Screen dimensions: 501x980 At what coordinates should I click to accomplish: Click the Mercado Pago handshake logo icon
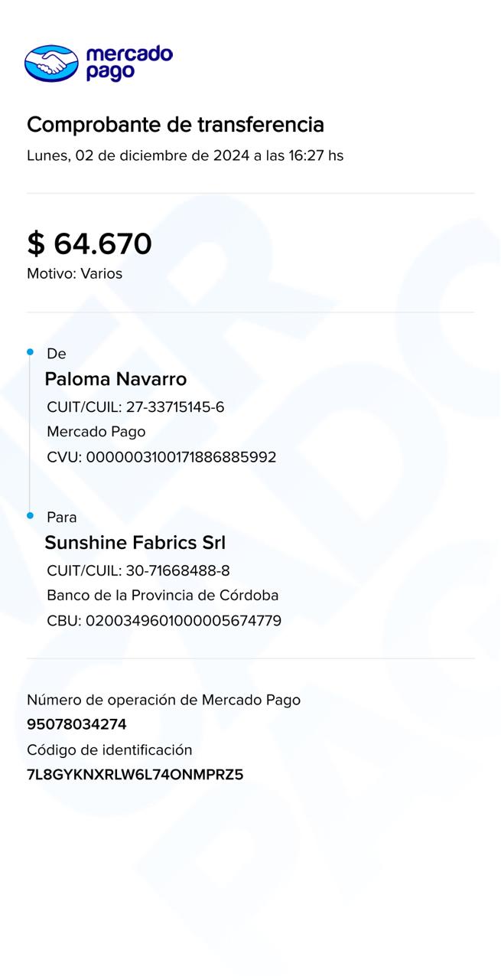[x=51, y=63]
